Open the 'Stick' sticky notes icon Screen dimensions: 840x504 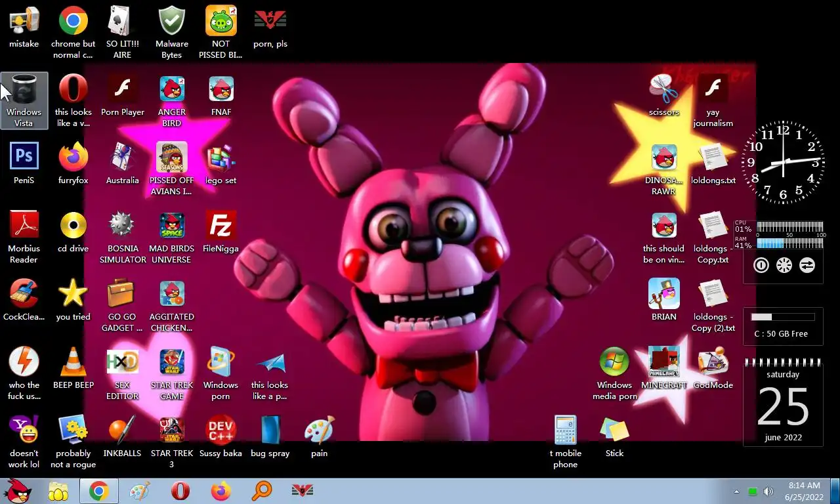click(615, 436)
